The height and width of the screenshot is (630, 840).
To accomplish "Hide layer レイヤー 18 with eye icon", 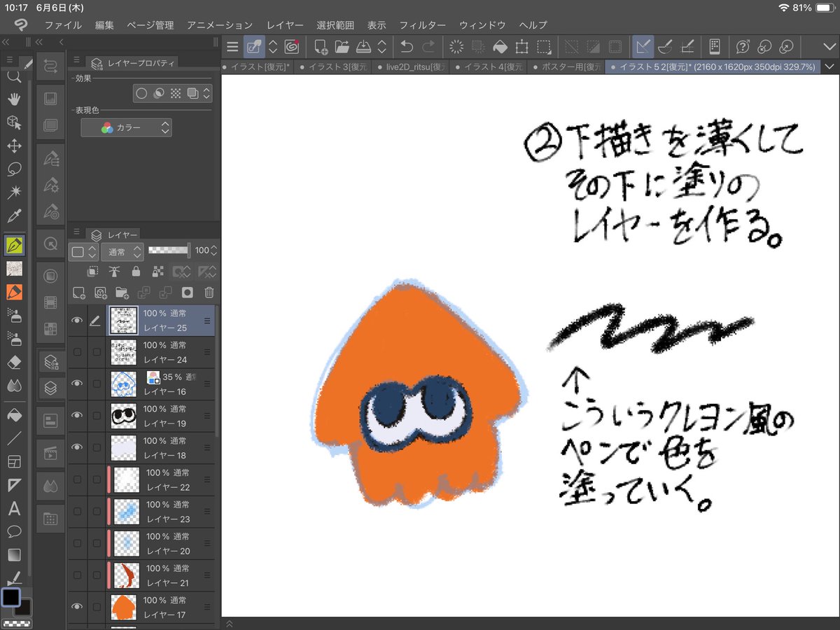I will point(77,447).
